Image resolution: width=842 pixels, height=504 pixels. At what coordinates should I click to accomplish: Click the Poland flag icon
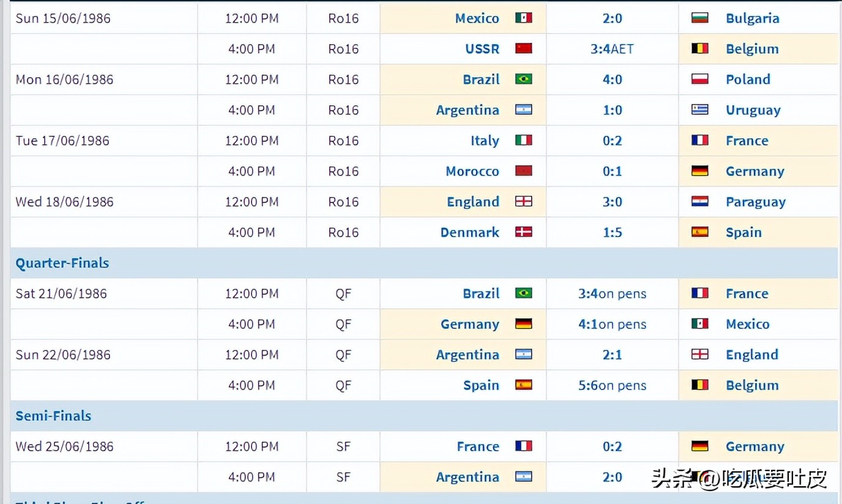(x=700, y=79)
